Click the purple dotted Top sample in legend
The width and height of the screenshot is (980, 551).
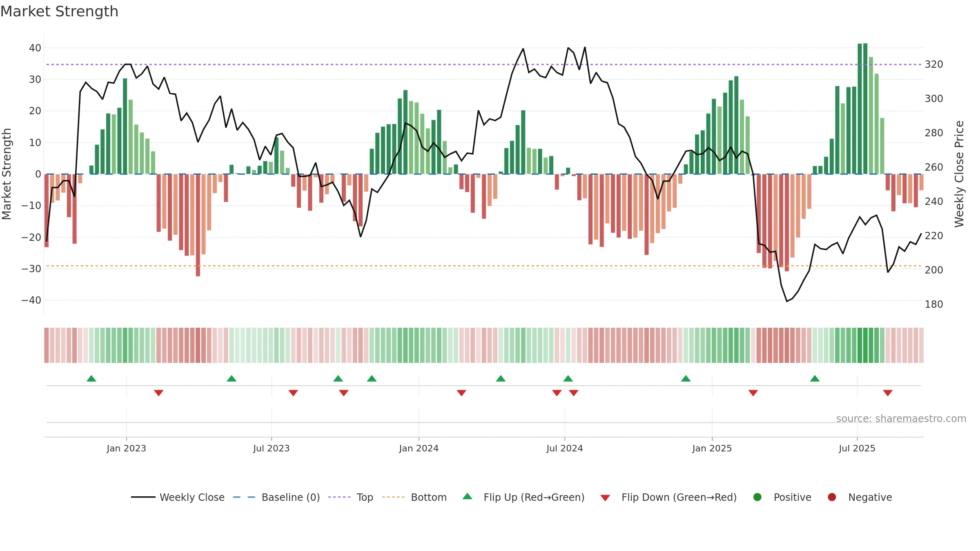(x=339, y=497)
